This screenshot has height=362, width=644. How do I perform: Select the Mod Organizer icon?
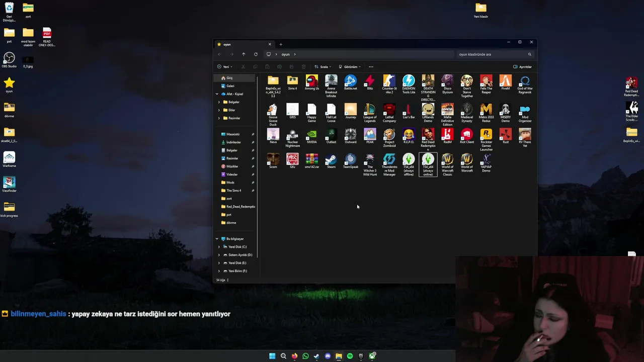pos(525,113)
